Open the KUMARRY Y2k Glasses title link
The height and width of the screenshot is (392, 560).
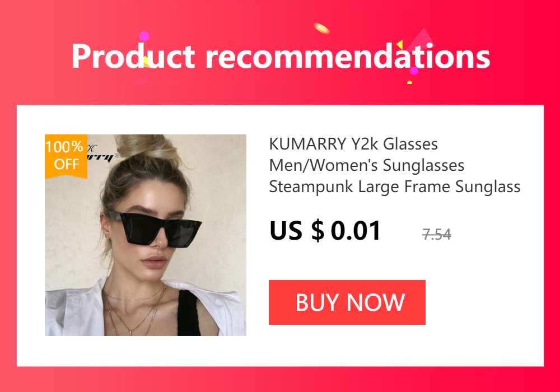coord(353,144)
